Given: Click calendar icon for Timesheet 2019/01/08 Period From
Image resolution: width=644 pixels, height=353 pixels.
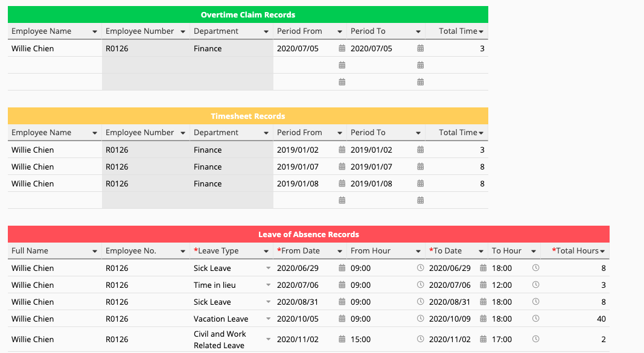Looking at the screenshot, I should coord(342,183).
